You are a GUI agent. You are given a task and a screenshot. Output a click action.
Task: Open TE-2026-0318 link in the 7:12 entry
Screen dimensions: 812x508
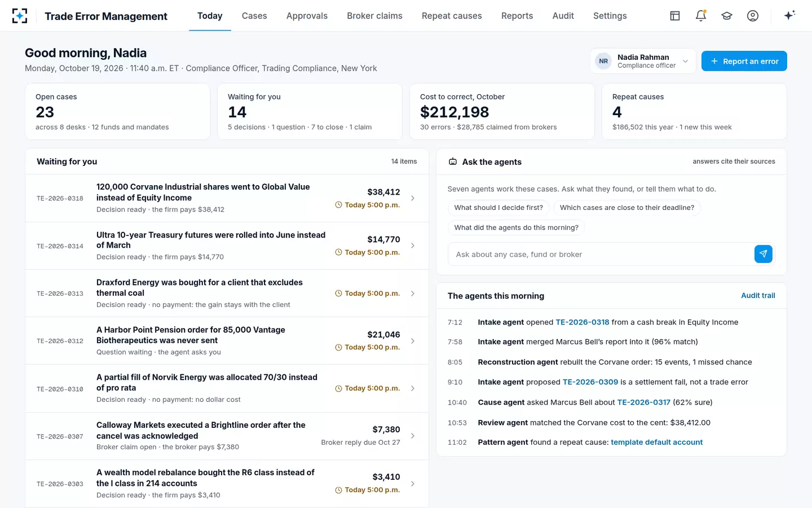[x=582, y=322]
